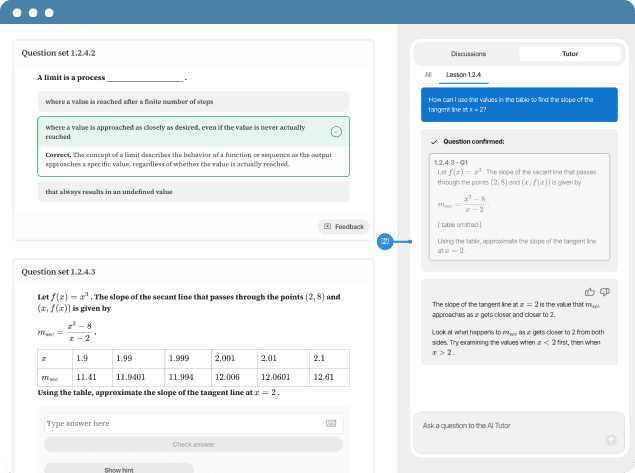Select the Lesson 1.2.4 filter tab
The width and height of the screenshot is (635, 473).
pyautogui.click(x=464, y=74)
